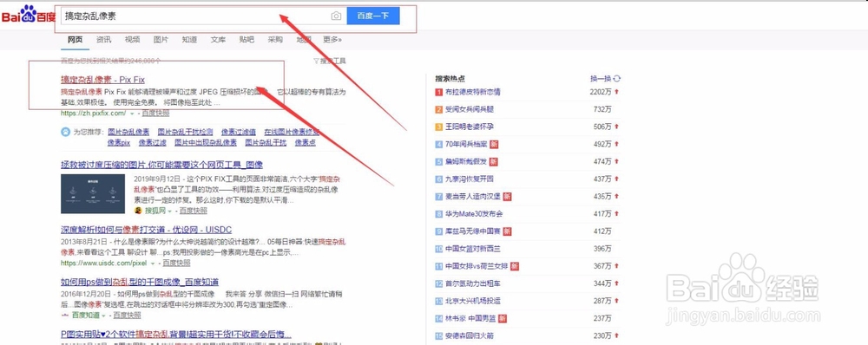The image size is (868, 345).
Task: Click recommended search 像素pix
Action: tap(119, 143)
